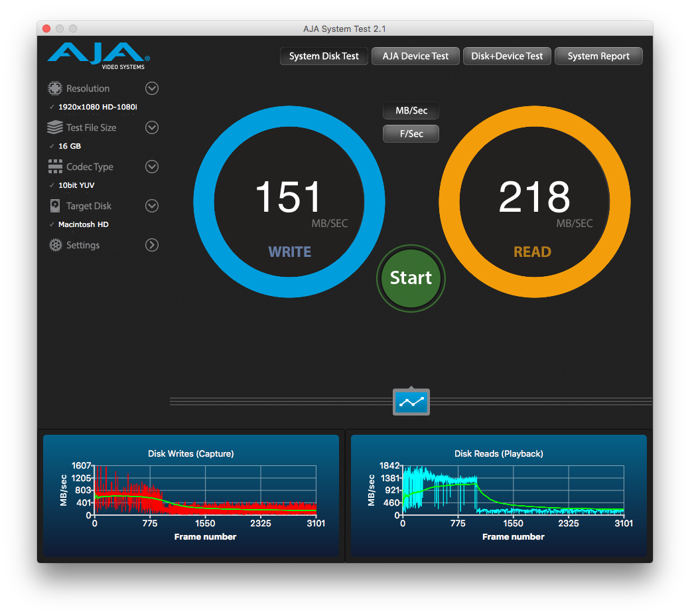This screenshot has width=690, height=616.
Task: Click the Test File Size stack icon
Action: point(55,127)
